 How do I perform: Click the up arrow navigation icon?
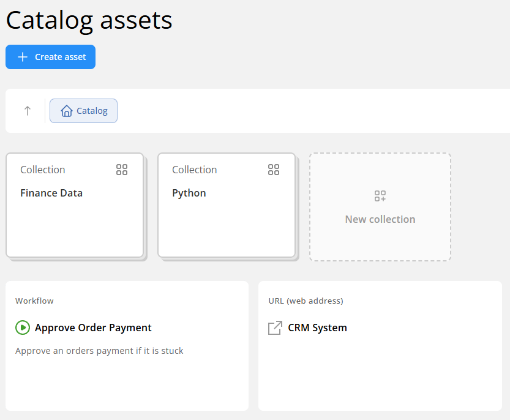26,111
